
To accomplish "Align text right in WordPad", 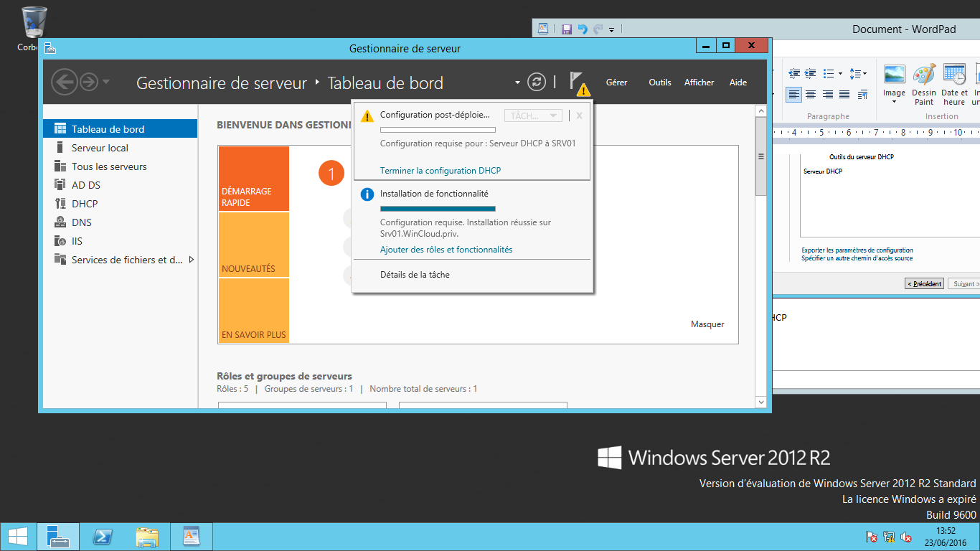I will point(828,94).
